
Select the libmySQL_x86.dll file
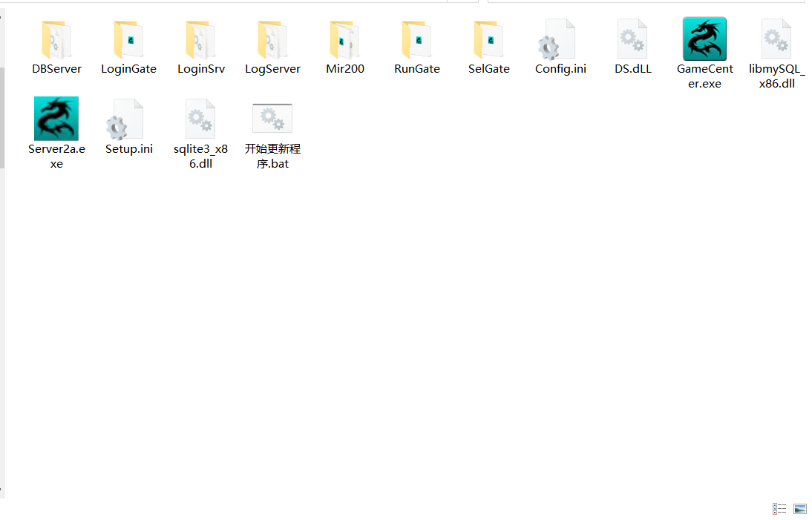[x=776, y=40]
